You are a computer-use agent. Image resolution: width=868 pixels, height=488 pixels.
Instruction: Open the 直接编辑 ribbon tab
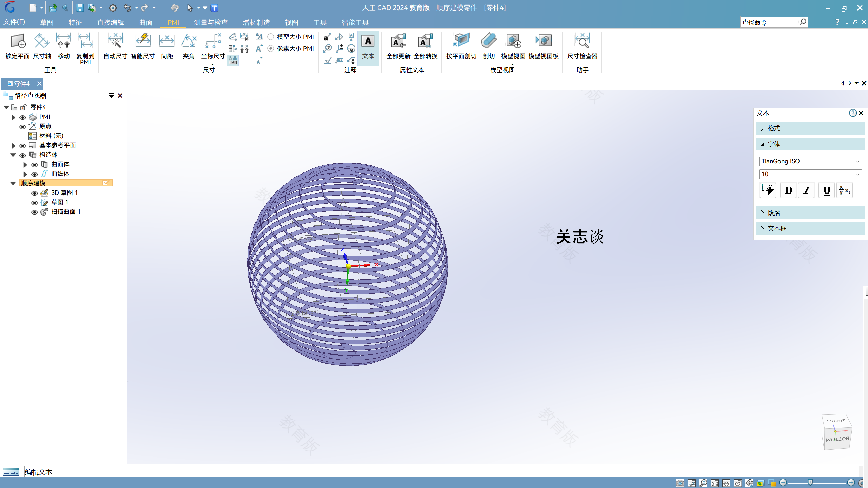pos(110,22)
